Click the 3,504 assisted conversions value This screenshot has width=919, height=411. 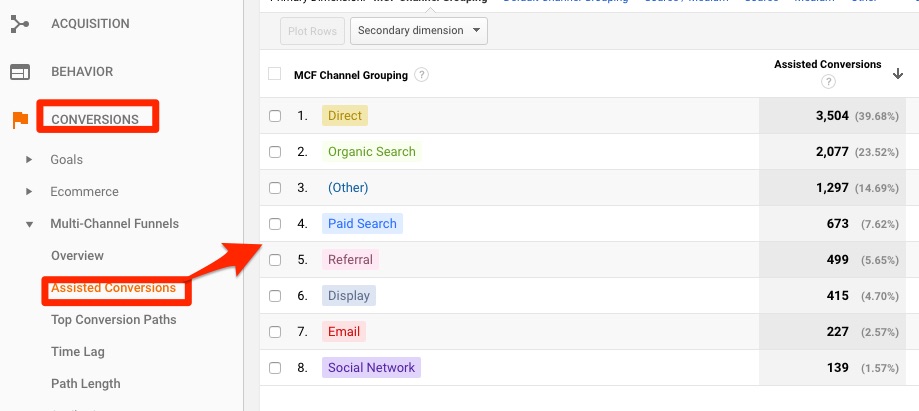click(832, 116)
